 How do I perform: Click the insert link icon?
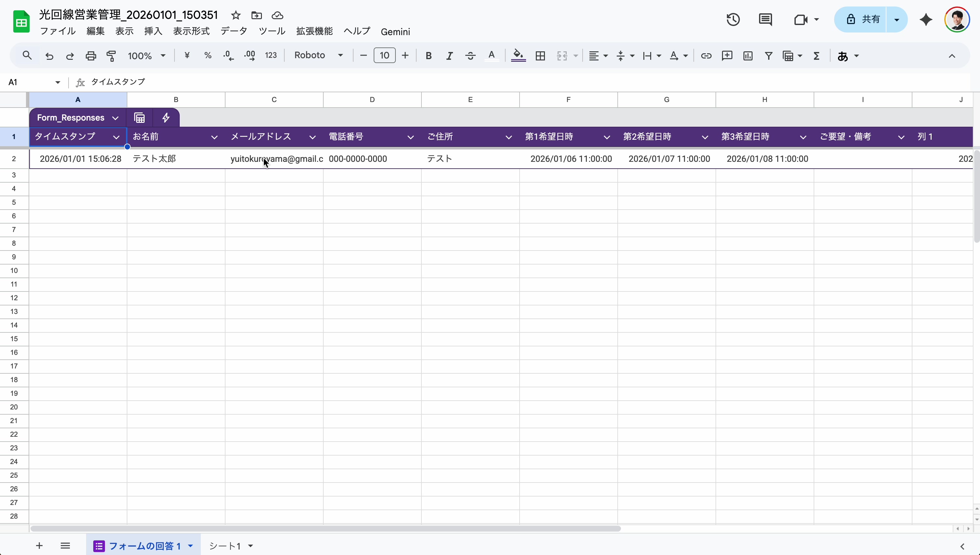pyautogui.click(x=706, y=56)
